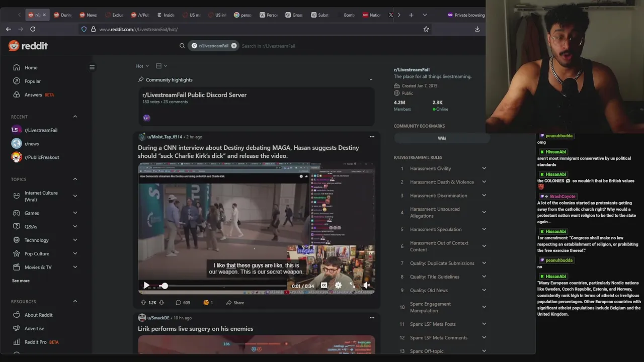
Task: Switch to the Inside browser tab
Action: (166, 15)
